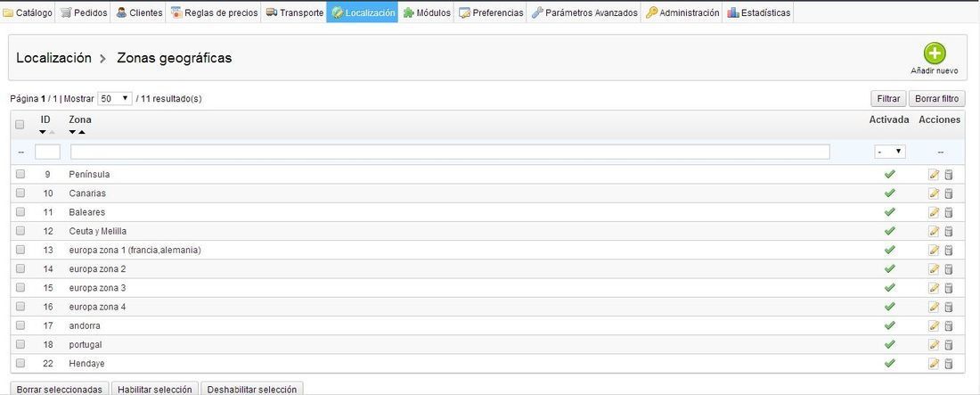Toggle activated checkmark for Península

[x=890, y=174]
